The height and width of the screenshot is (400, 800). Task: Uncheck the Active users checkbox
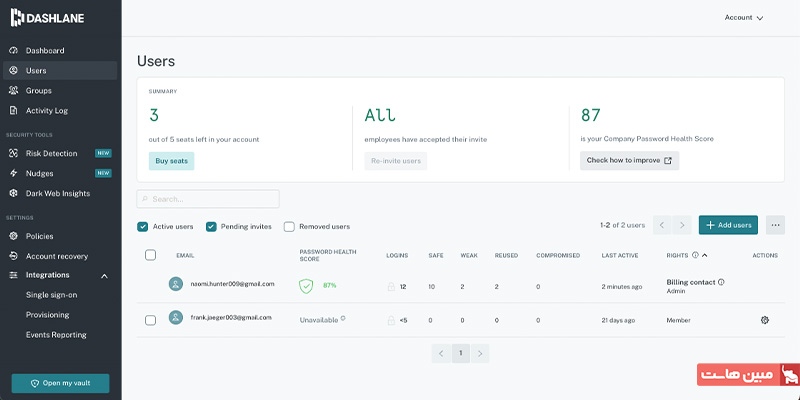(x=142, y=227)
